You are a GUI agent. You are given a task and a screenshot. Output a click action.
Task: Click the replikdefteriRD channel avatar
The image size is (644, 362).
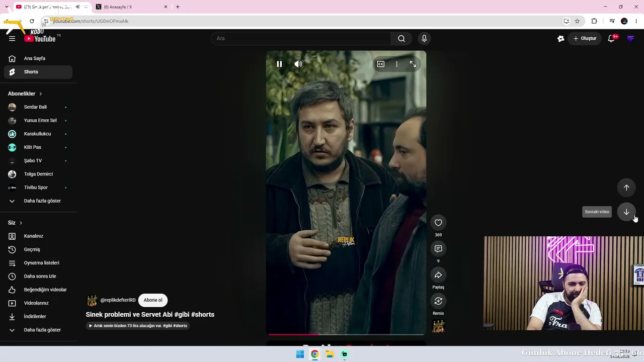tap(92, 301)
